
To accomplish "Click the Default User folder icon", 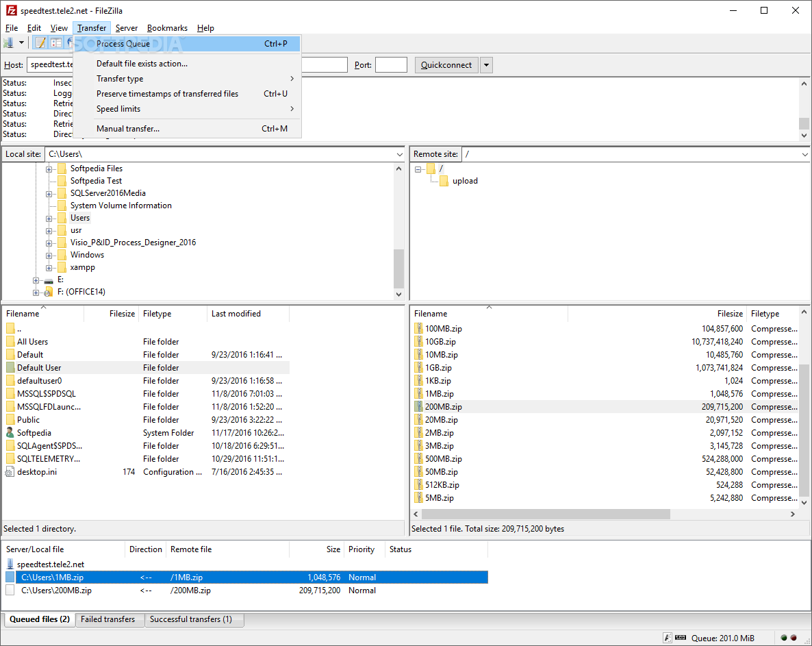I will pyautogui.click(x=10, y=367).
